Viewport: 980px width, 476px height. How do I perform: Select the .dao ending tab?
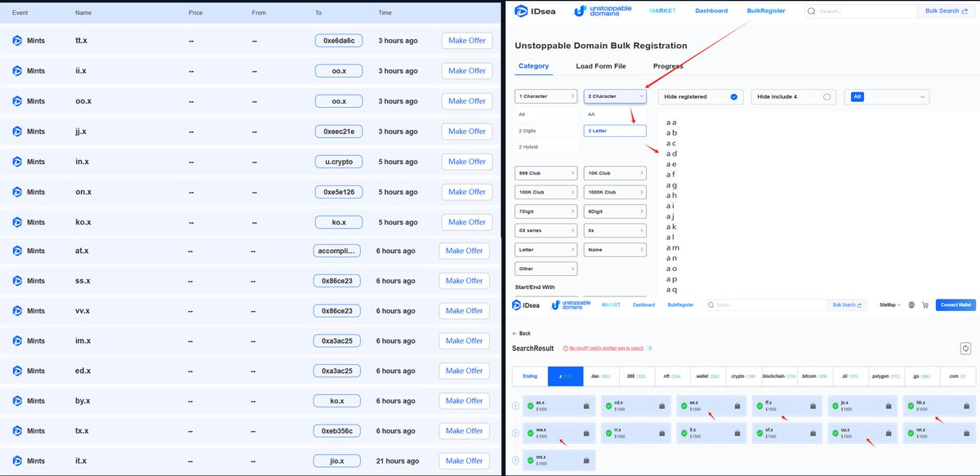click(600, 376)
